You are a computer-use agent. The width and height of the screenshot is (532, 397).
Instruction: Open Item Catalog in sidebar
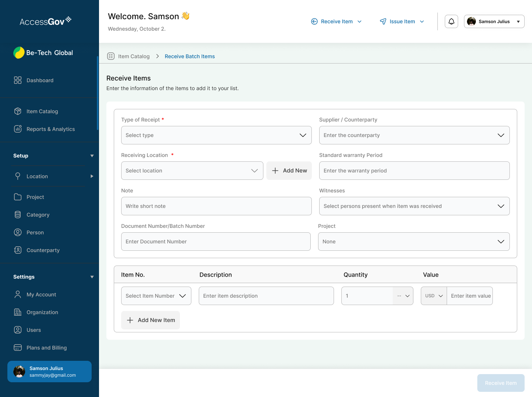coord(42,111)
